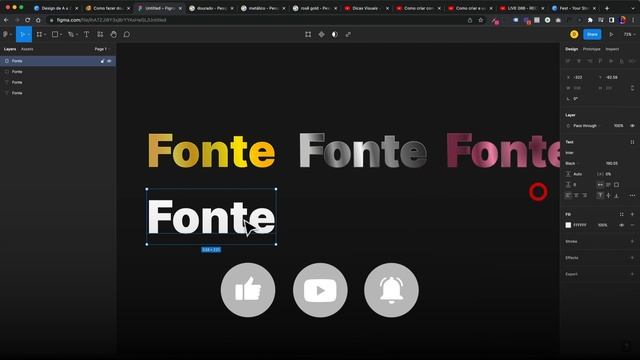640x360 pixels.
Task: Open the Page 1 pages dropdown
Action: coord(101,49)
